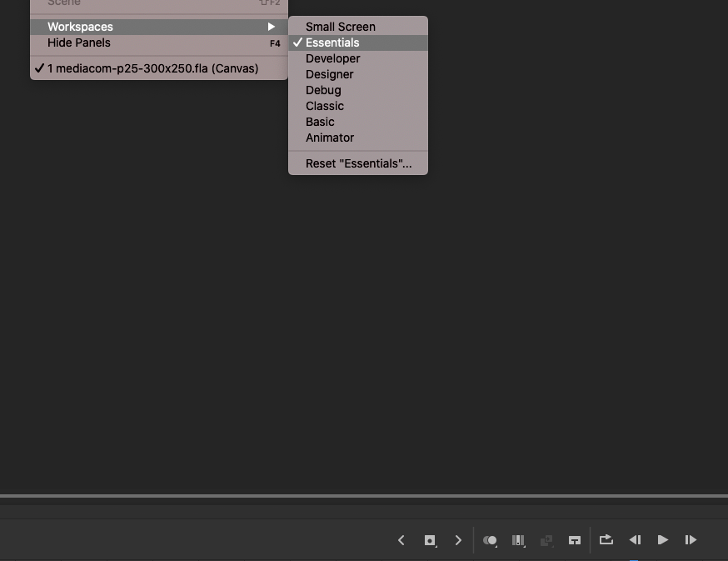Step forward one frame
The image size is (728, 561).
(691, 540)
